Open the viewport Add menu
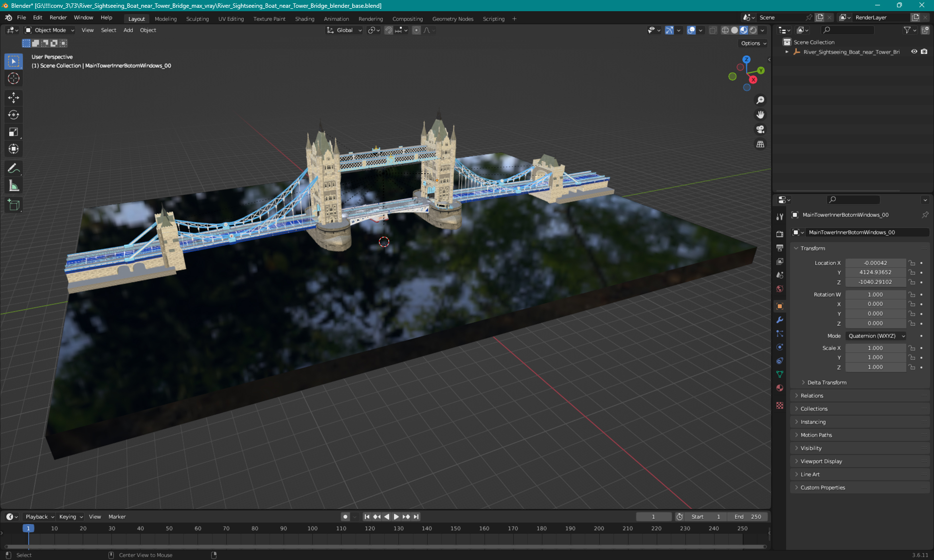 [128, 30]
